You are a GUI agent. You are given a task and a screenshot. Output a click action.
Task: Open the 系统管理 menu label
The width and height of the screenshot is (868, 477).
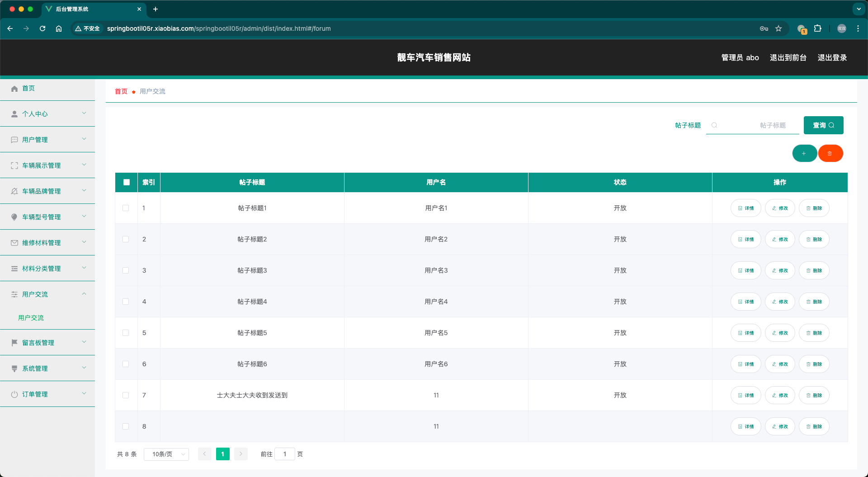35,368
